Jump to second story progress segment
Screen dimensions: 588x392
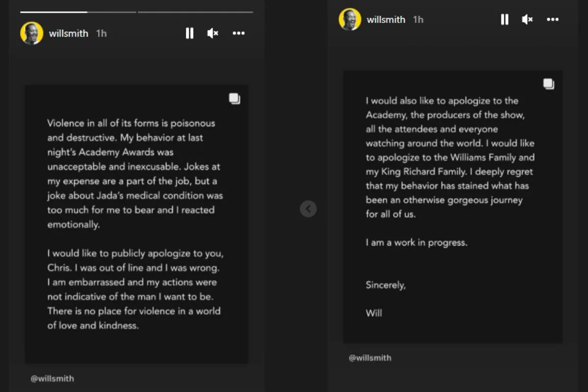click(196, 12)
